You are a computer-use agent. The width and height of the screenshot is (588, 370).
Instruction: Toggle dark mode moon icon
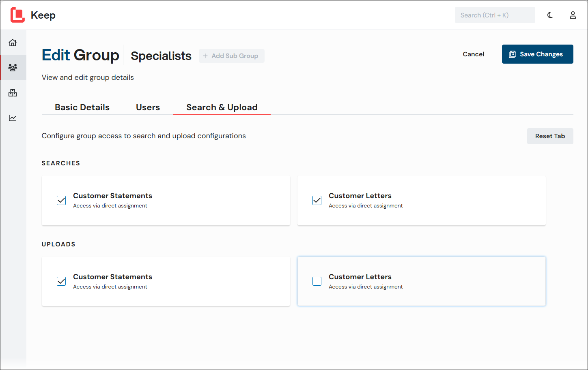pyautogui.click(x=550, y=15)
